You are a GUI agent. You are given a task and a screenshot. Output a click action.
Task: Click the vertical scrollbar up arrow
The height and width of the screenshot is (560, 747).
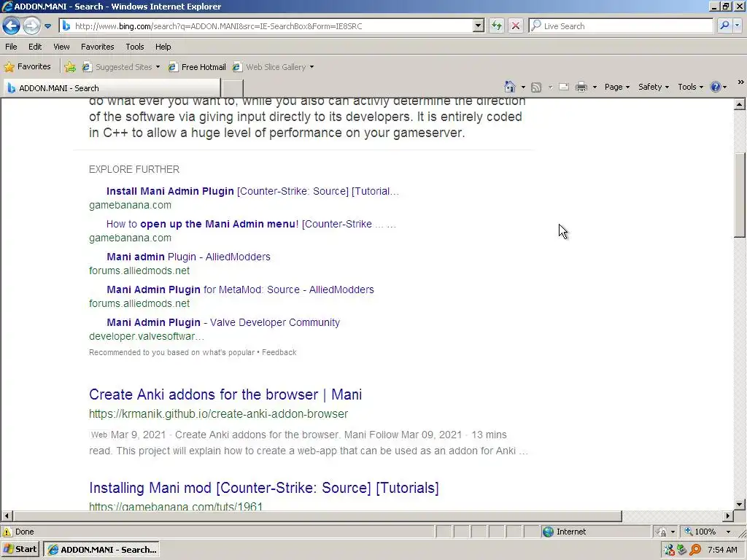pos(740,104)
